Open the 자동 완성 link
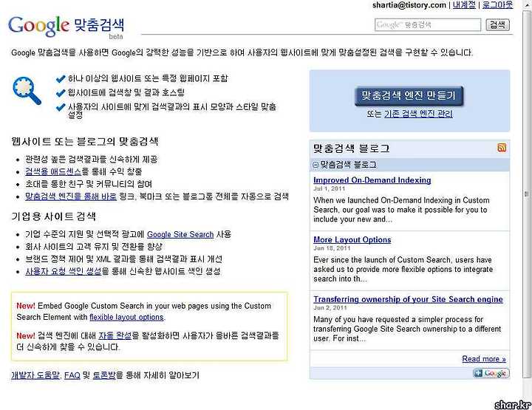This screenshot has height=410, width=532. click(x=115, y=335)
